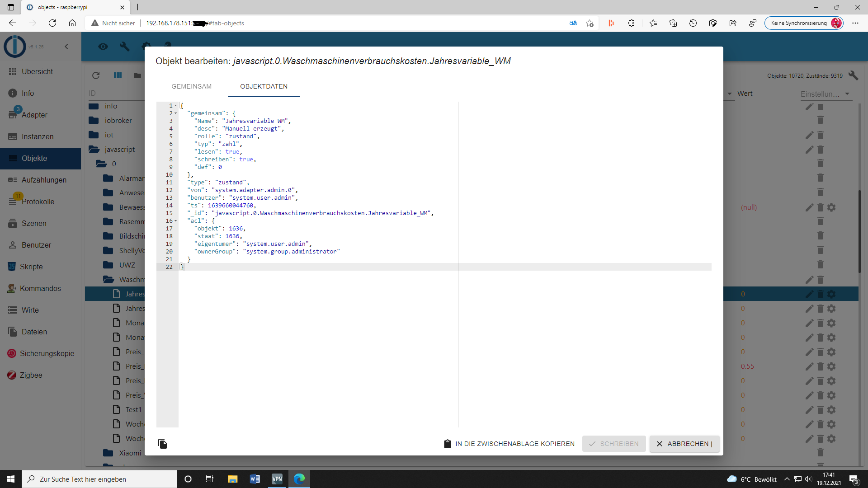Collapse the code fold arrow on line 2
Viewport: 868px width, 488px height.
[176, 113]
